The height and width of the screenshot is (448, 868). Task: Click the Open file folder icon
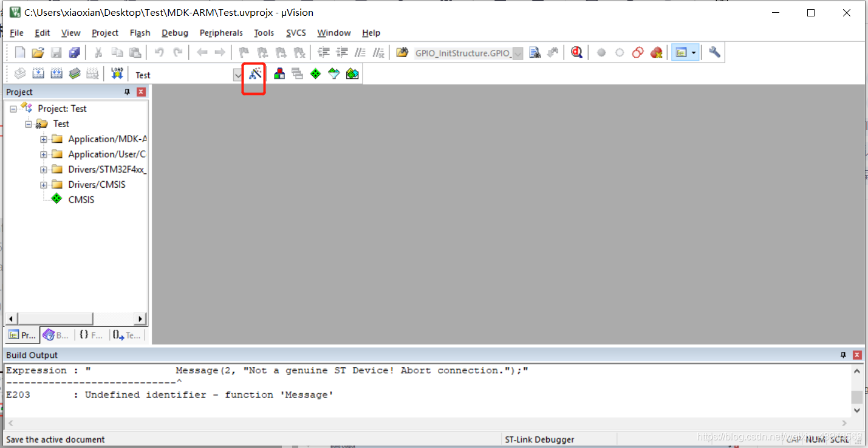[x=38, y=53]
